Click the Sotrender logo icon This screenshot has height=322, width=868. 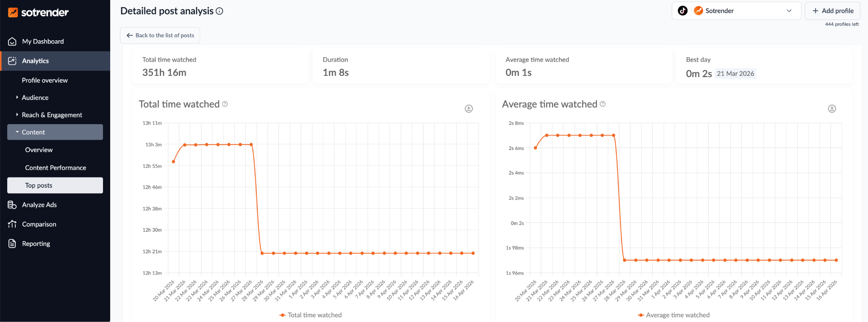13,12
